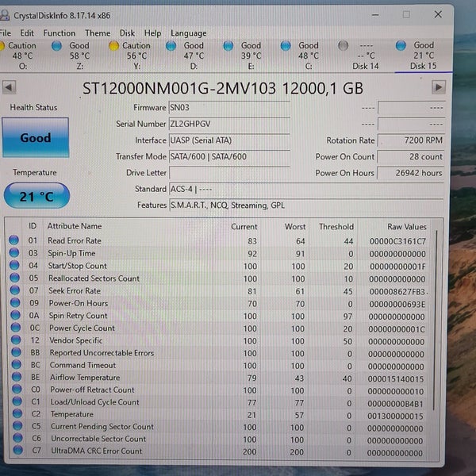Viewport: 476px width, 476px height.
Task: Click status icon for Load/Unload Cycle Count
Action: [x=17, y=401]
